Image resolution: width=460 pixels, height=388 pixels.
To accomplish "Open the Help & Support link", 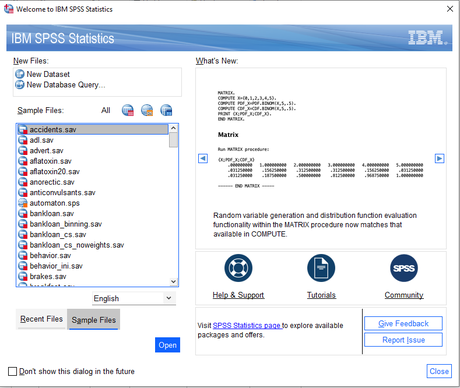I will [238, 295].
